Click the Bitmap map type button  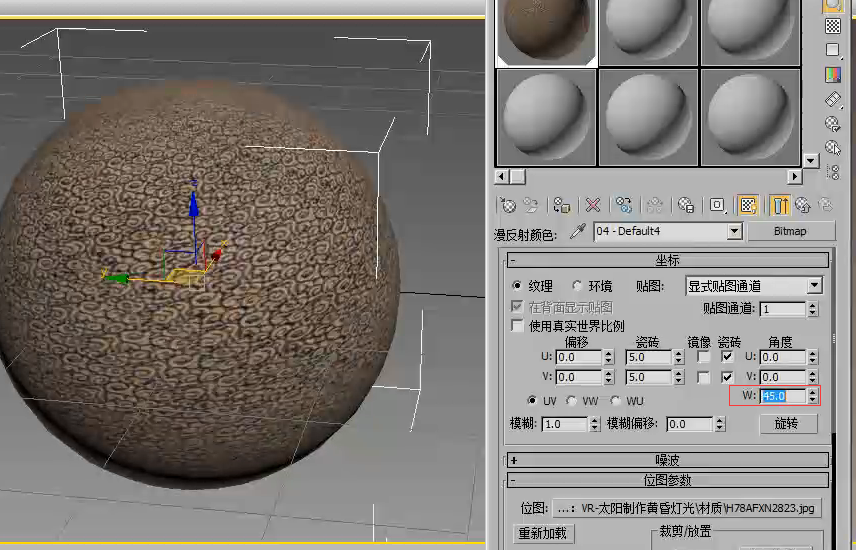(x=790, y=231)
